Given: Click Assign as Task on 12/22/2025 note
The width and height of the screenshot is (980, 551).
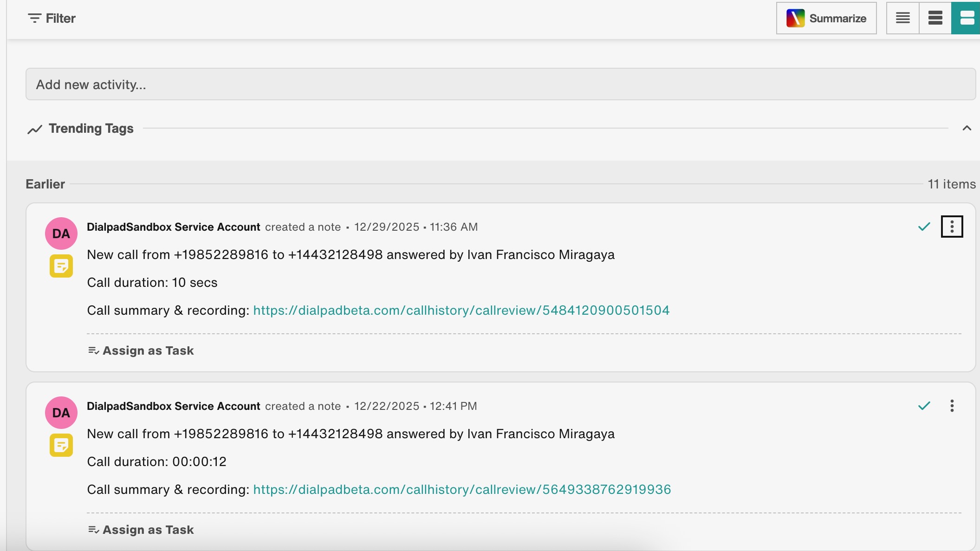Looking at the screenshot, I should pos(141,530).
